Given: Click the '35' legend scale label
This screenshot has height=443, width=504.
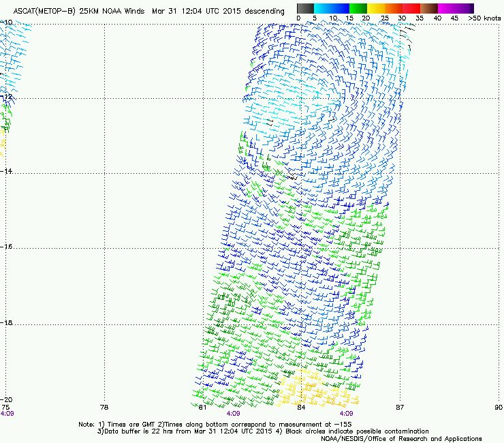Looking at the screenshot, I should pos(420,18).
